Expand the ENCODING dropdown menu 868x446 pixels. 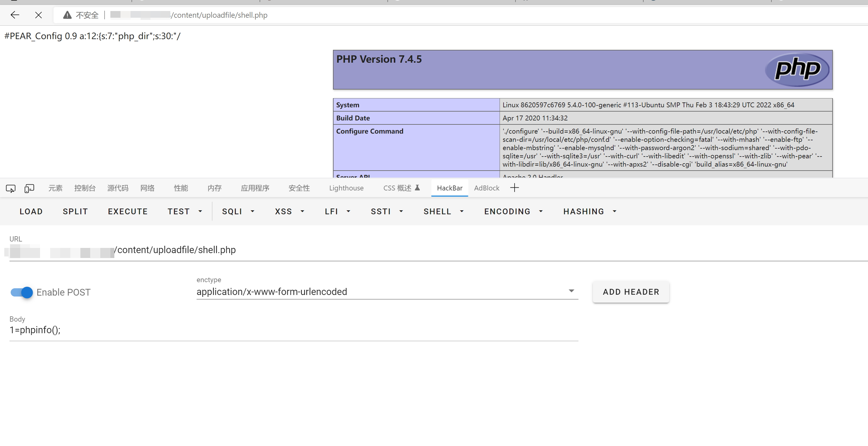513,211
